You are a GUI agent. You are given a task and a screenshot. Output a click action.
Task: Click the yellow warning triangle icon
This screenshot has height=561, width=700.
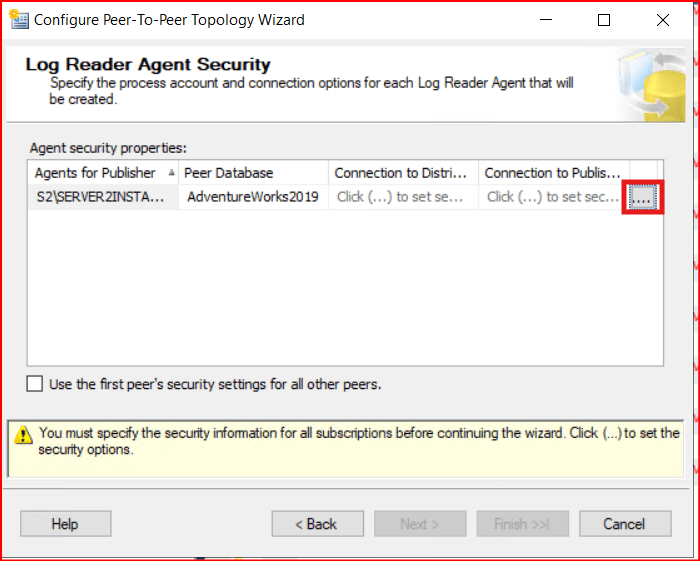(x=21, y=434)
